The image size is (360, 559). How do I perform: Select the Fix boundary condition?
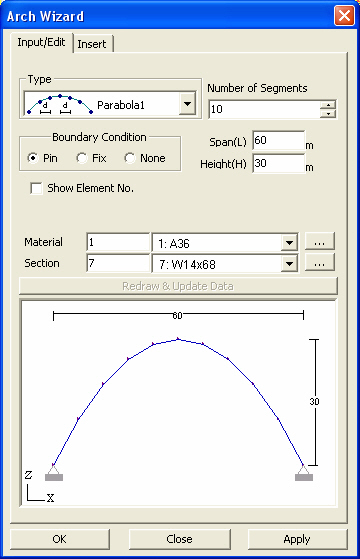click(82, 158)
